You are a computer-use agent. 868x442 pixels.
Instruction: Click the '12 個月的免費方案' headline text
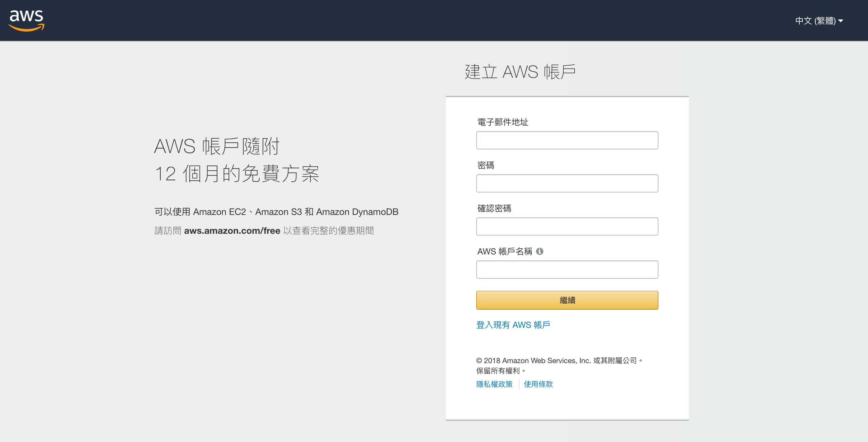click(237, 174)
